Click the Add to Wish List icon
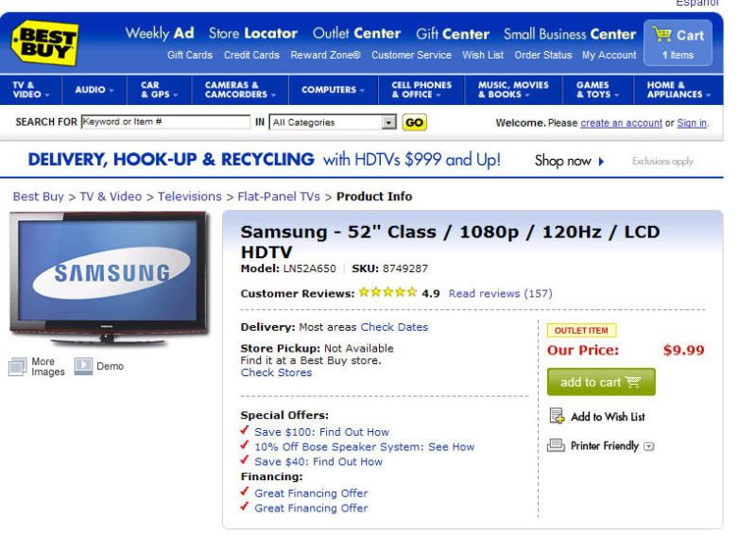This screenshot has height=536, width=756. coord(558,416)
